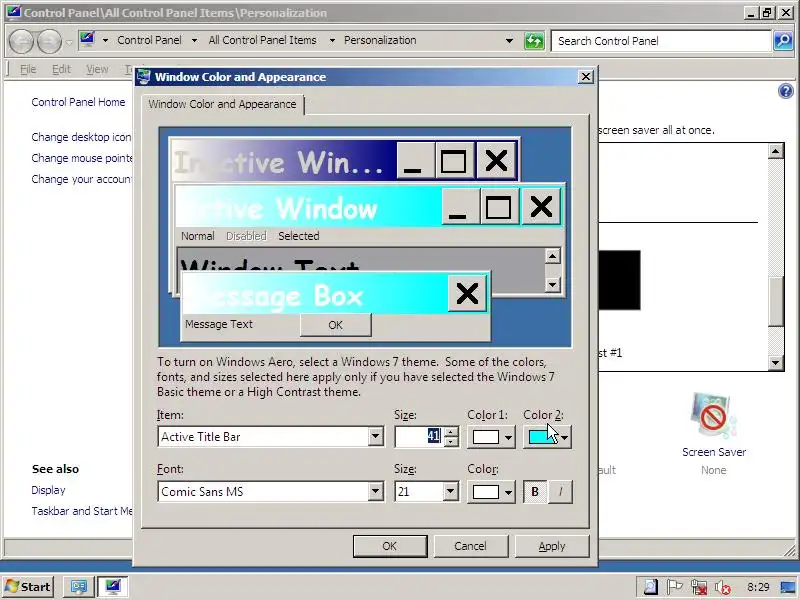Decrease item Size with the spinner down arrow

pos(451,442)
